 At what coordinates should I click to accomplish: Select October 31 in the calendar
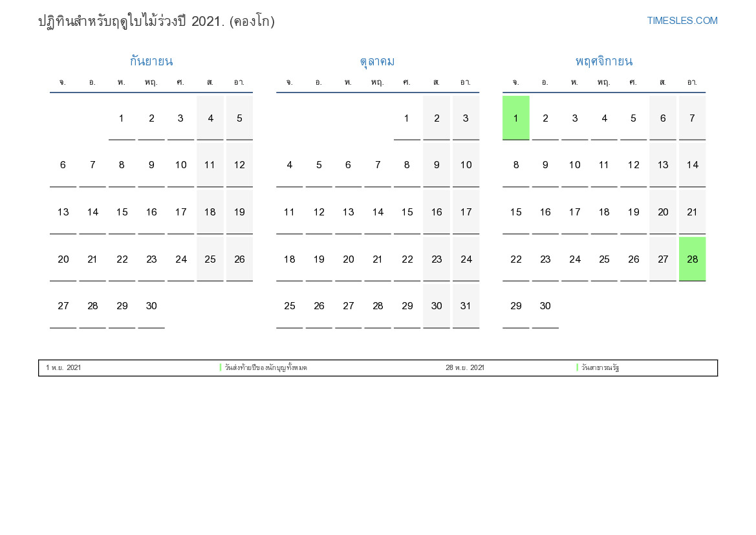tap(466, 306)
